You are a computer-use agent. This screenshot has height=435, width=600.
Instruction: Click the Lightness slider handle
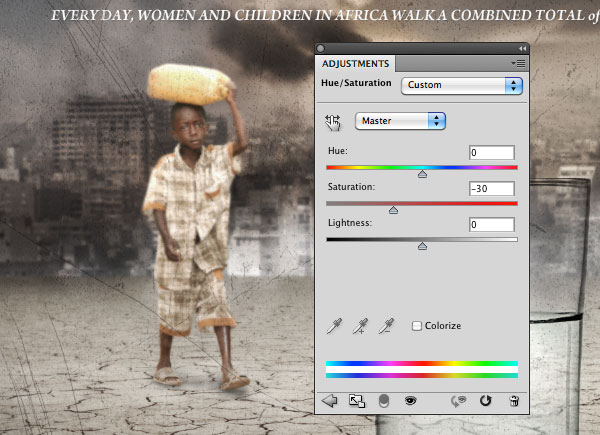(x=422, y=246)
